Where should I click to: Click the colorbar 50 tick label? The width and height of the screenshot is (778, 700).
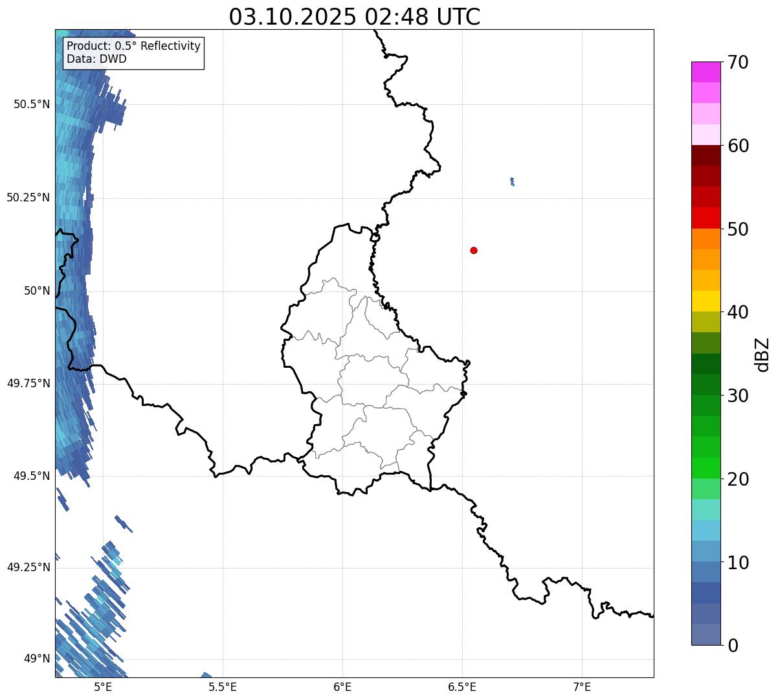pyautogui.click(x=738, y=229)
